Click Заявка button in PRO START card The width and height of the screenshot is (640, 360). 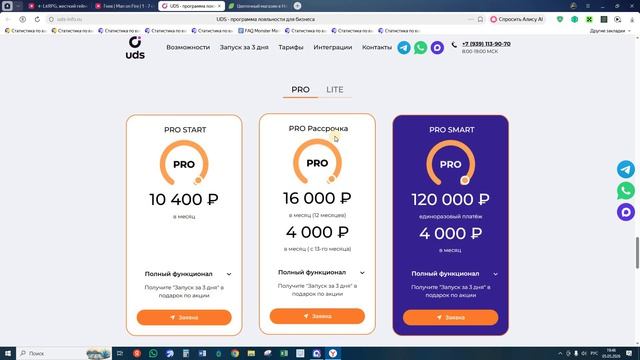click(x=184, y=317)
